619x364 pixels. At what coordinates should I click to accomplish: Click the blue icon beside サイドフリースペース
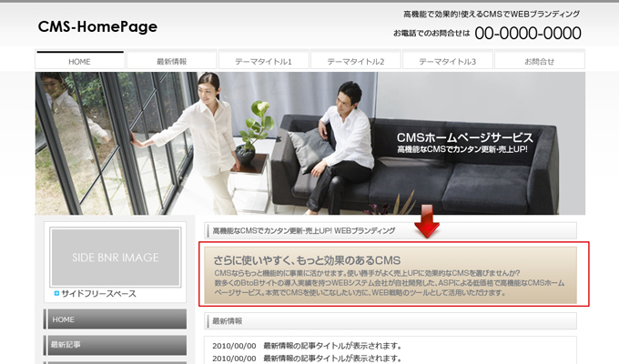tap(56, 294)
